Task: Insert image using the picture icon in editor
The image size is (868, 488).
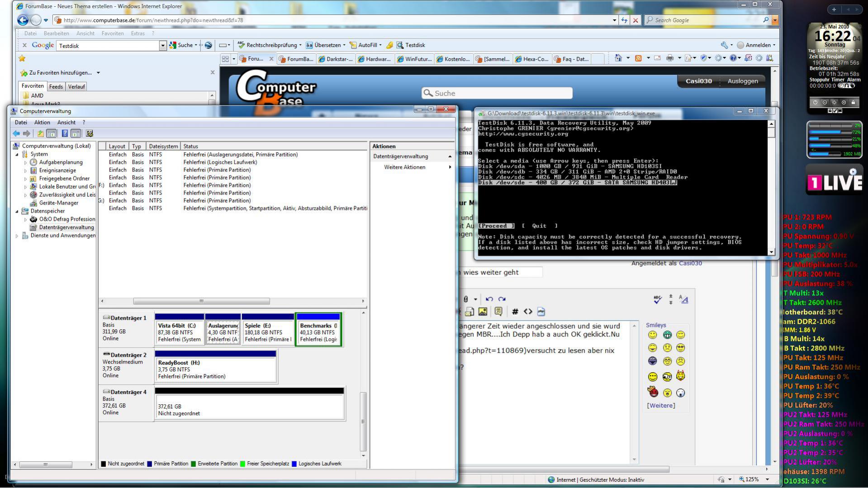Action: (483, 312)
